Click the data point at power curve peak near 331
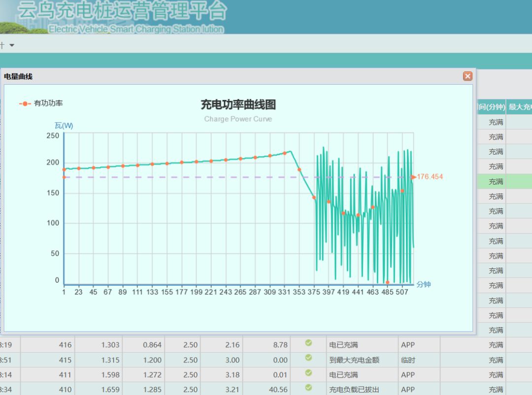 point(285,153)
